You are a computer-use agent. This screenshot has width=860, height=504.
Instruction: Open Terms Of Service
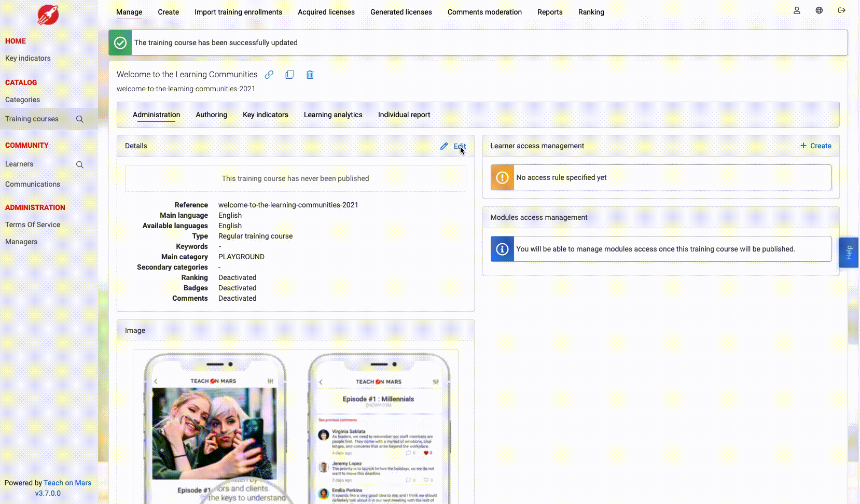tap(33, 225)
